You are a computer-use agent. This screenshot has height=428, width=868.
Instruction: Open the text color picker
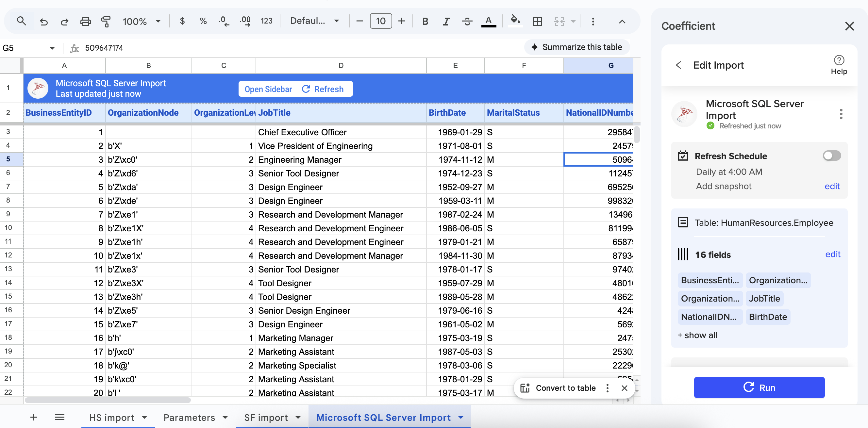(489, 21)
